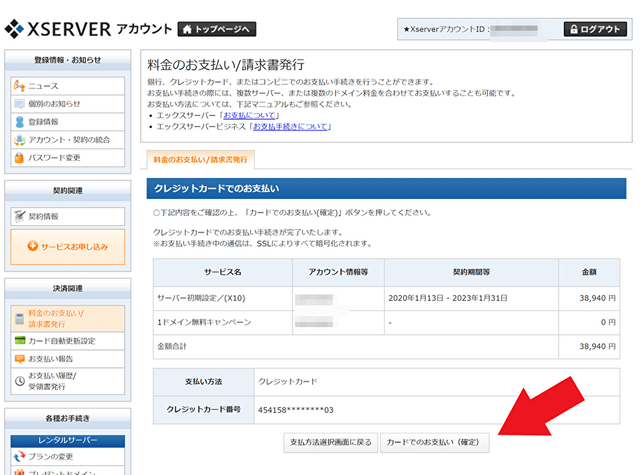Click the person icon beside 登録情報
This screenshot has width=640, height=475.
tap(19, 122)
